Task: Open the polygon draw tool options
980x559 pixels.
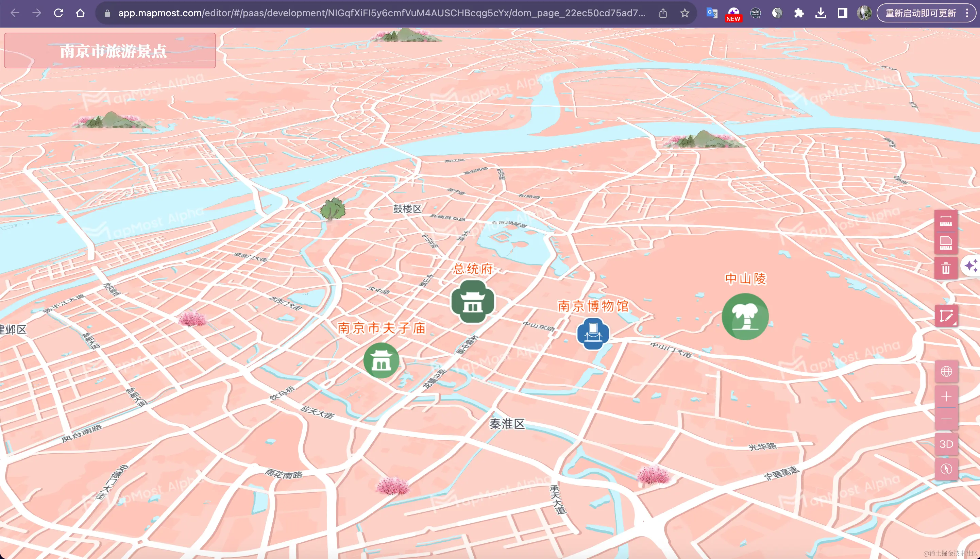Action: pos(946,316)
